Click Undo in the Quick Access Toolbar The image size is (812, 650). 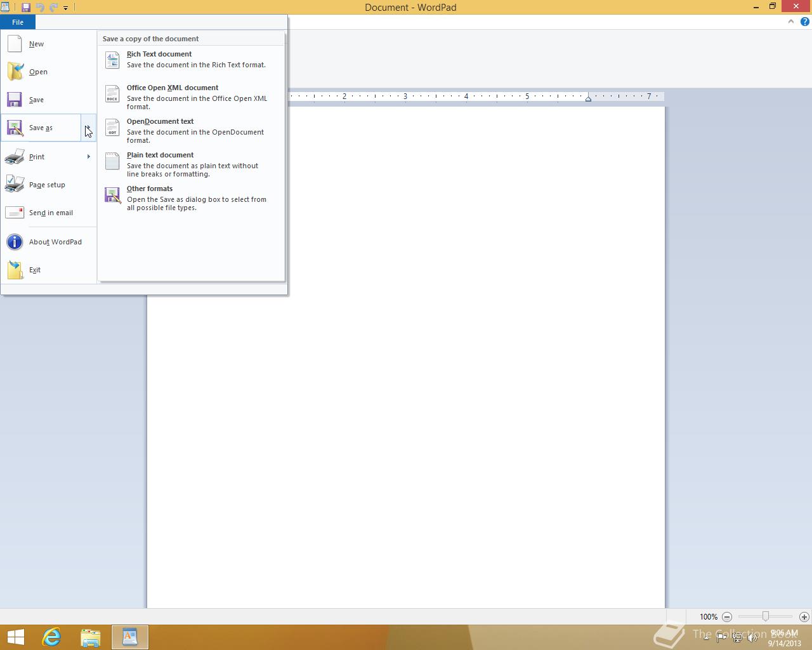tap(40, 8)
